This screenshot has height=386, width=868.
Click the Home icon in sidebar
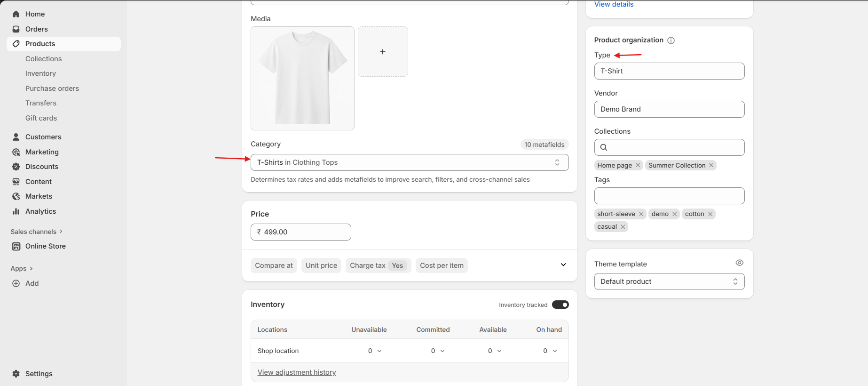point(16,14)
